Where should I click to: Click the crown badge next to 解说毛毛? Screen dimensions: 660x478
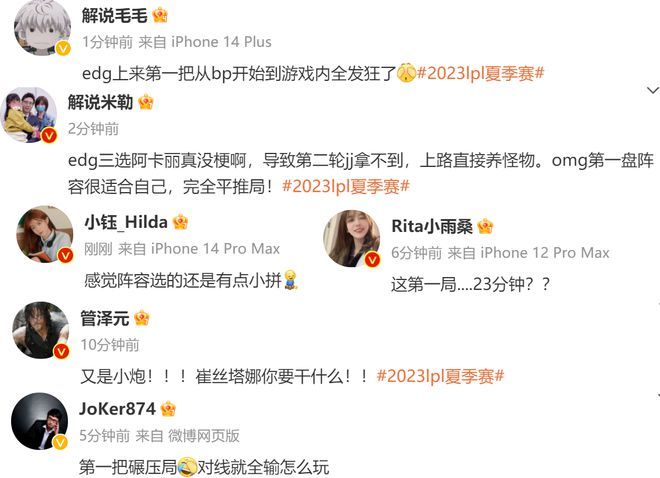(x=160, y=15)
